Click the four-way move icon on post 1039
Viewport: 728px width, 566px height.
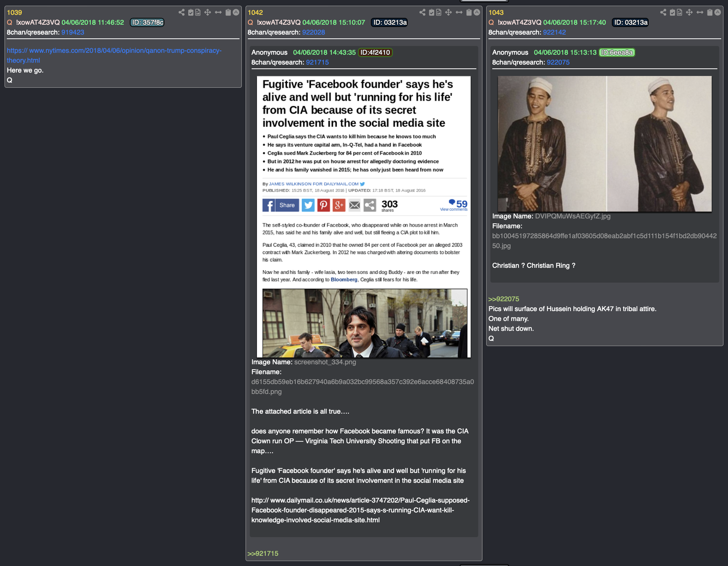tap(208, 13)
